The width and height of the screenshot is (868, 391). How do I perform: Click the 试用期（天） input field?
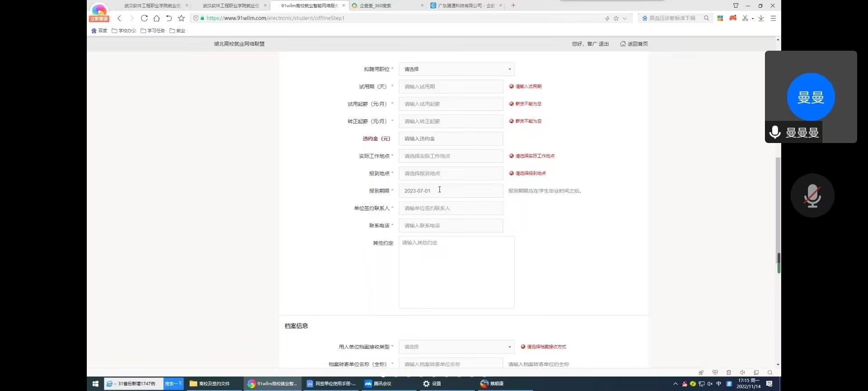(x=450, y=86)
